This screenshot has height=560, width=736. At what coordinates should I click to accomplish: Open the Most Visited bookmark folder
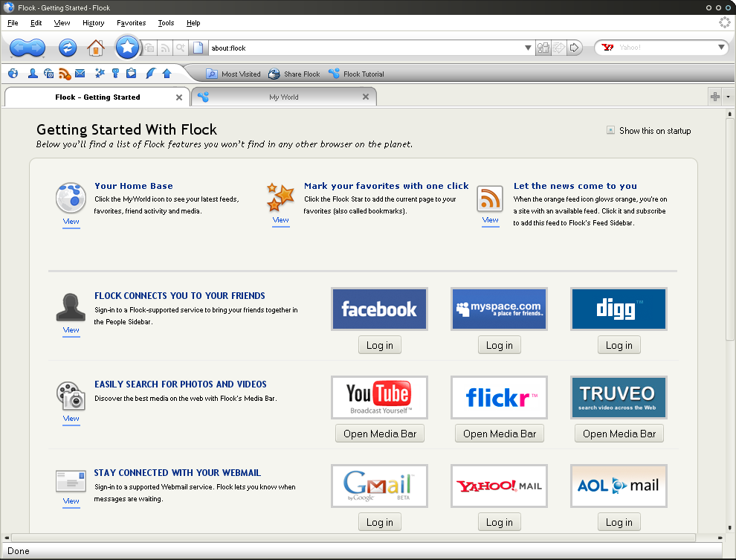point(233,74)
